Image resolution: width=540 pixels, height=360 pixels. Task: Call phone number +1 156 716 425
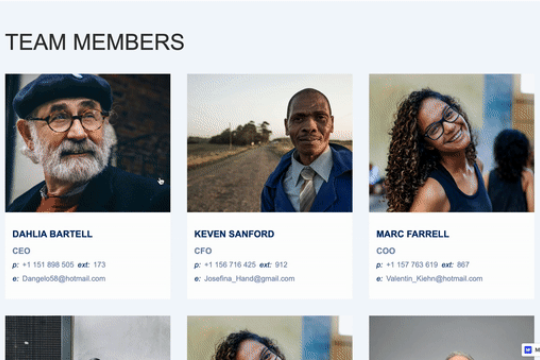230,265
